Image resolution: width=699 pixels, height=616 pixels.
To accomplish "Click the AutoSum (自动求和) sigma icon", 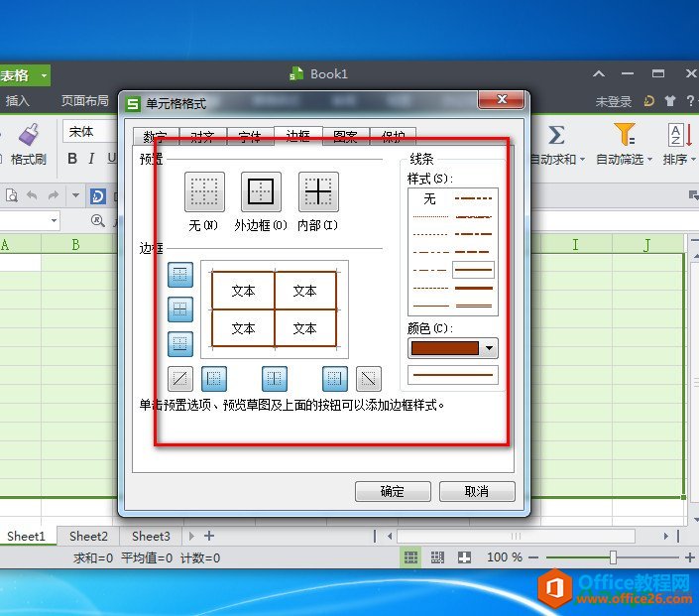I will point(556,135).
